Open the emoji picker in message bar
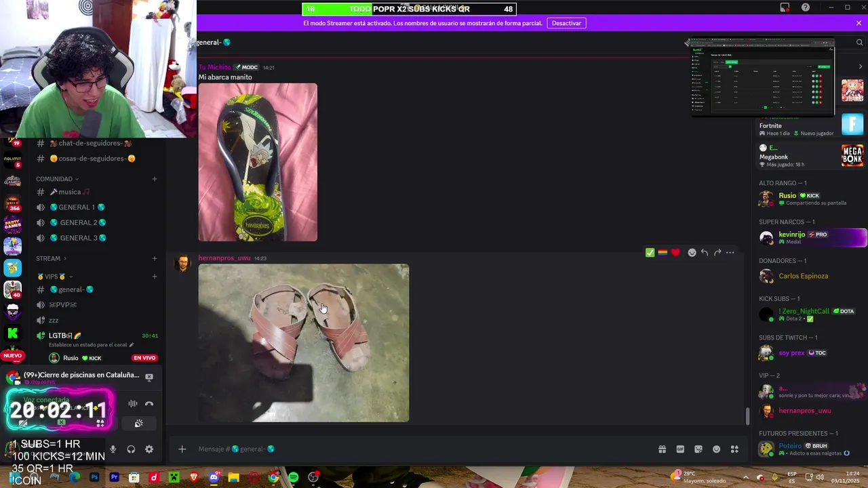Viewport: 868px width, 488px height. [717, 449]
